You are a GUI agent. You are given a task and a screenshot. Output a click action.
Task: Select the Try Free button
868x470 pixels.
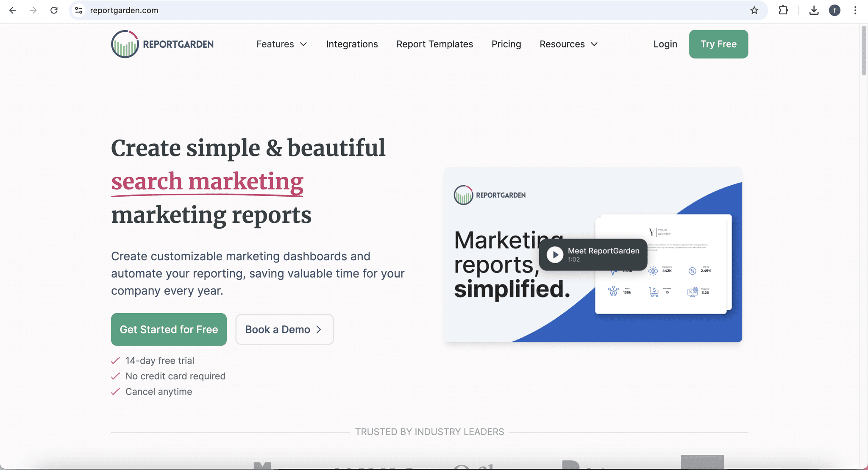(x=718, y=44)
